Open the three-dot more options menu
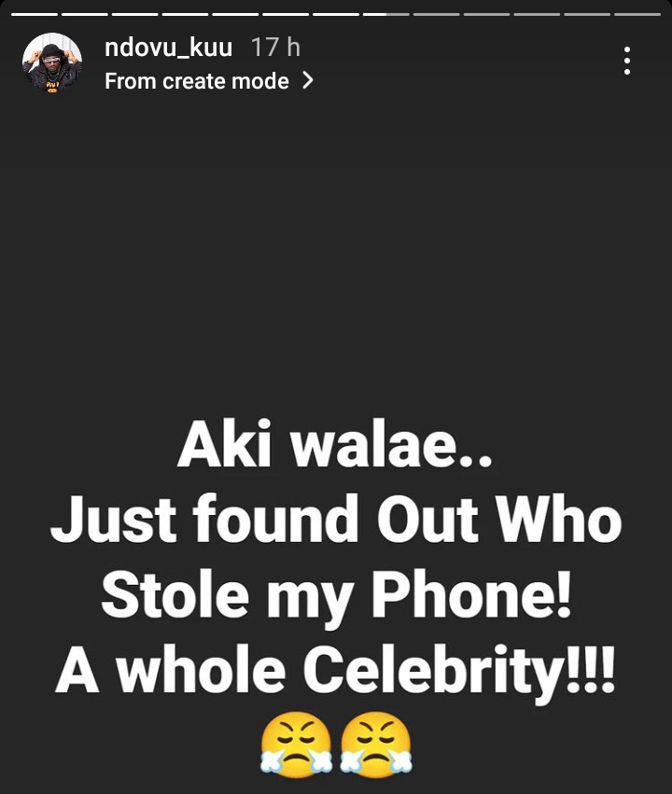Image resolution: width=672 pixels, height=794 pixels. [x=627, y=61]
